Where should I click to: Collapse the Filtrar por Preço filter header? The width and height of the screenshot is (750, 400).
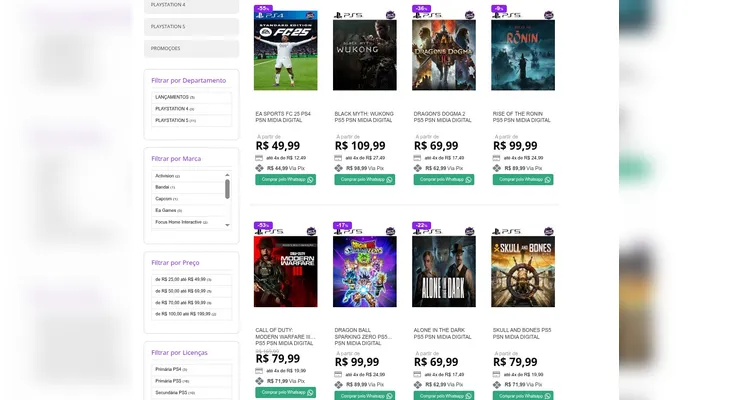(175, 262)
